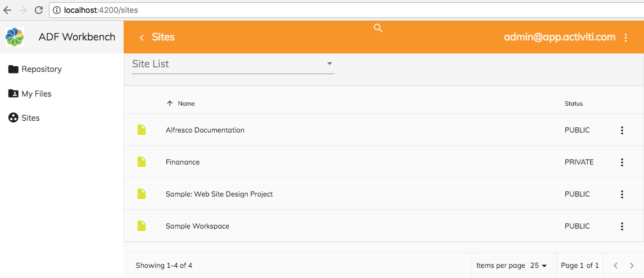Click the back chevron beside Sites title
Viewport: 644px width, 278px height.
click(x=142, y=38)
